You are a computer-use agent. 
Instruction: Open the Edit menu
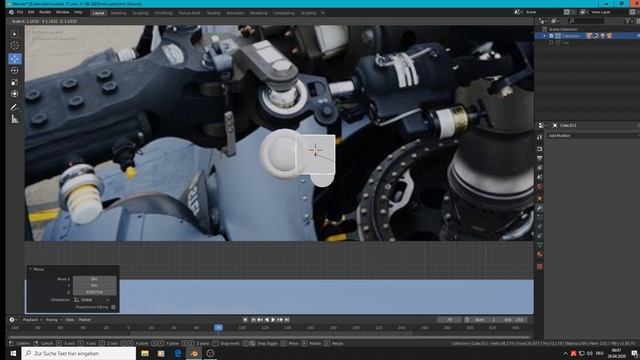[31, 13]
